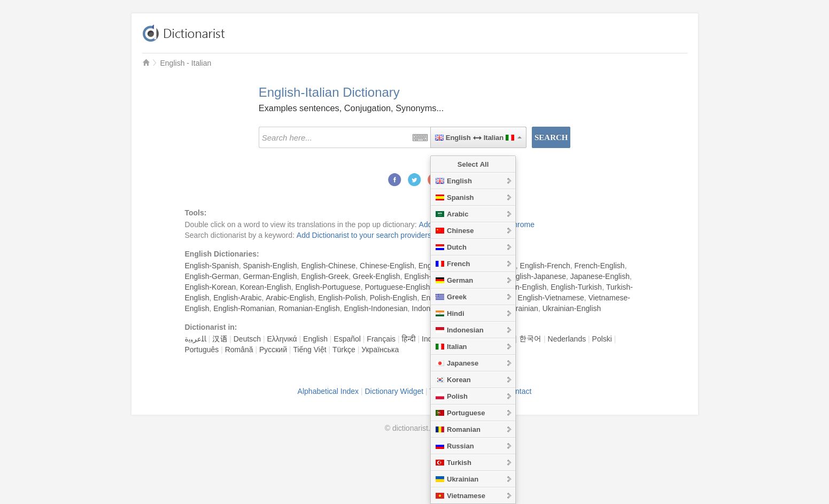Click the home breadcrumb icon

[x=146, y=63]
